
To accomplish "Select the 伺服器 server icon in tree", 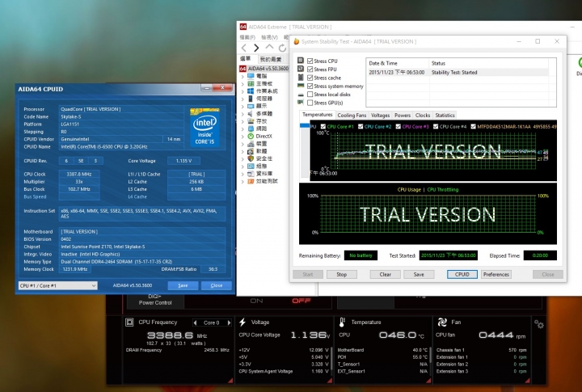I will [x=251, y=99].
